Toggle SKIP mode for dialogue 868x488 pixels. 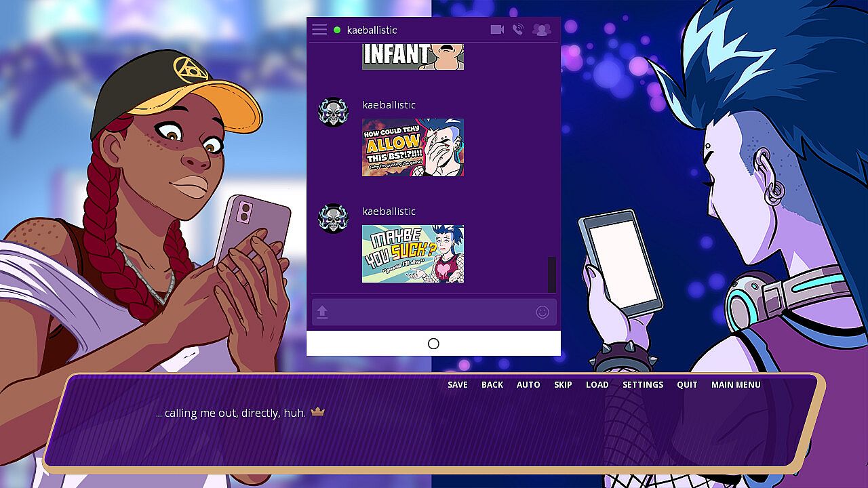563,384
